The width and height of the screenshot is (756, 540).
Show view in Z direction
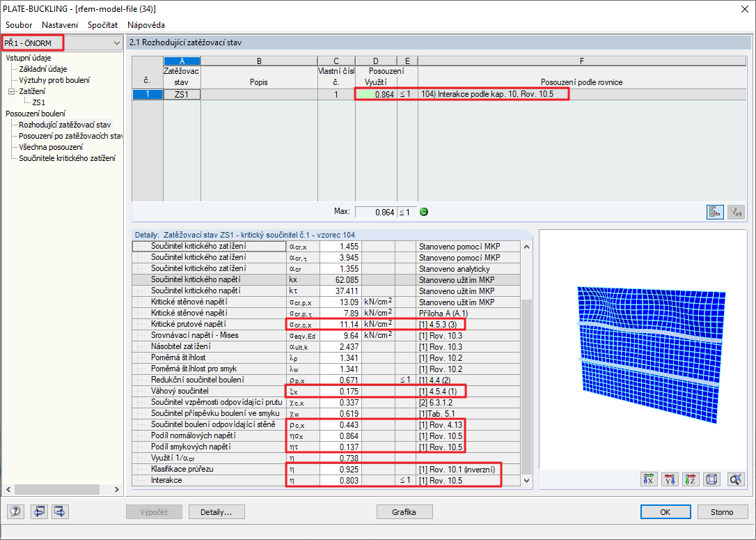tap(691, 479)
